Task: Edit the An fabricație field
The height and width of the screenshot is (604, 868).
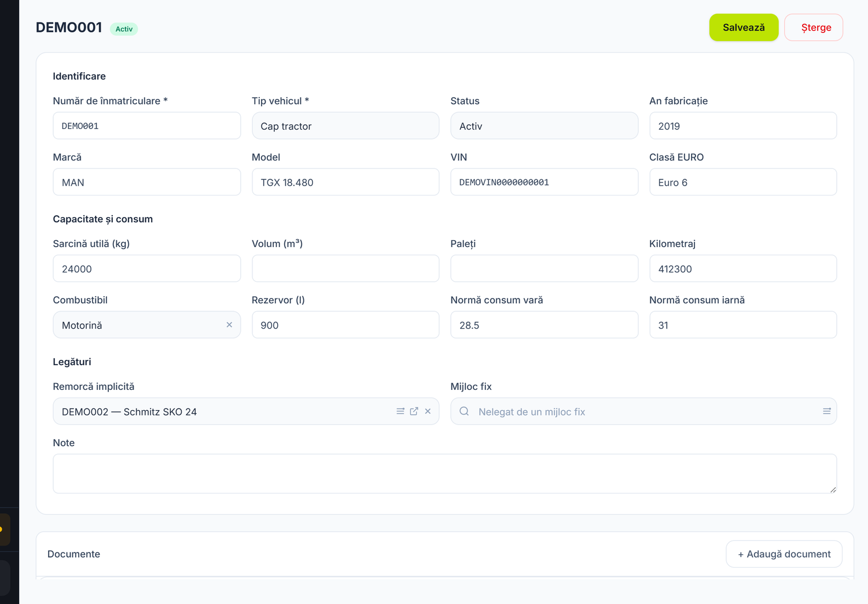Action: pos(743,126)
